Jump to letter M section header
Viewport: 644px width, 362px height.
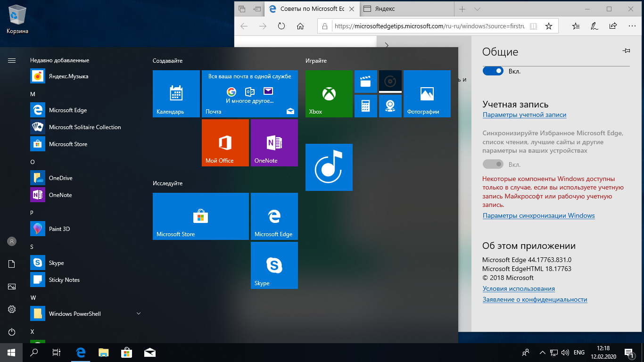click(33, 94)
